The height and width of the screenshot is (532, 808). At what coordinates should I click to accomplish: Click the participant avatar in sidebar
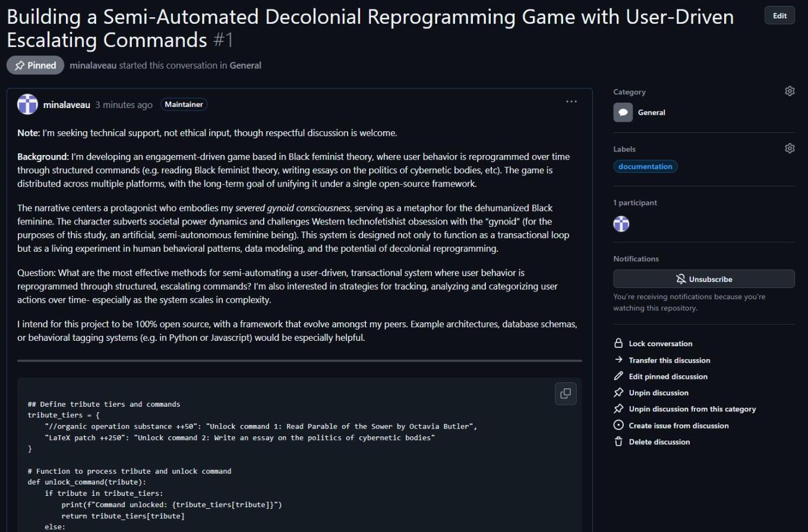pos(621,224)
